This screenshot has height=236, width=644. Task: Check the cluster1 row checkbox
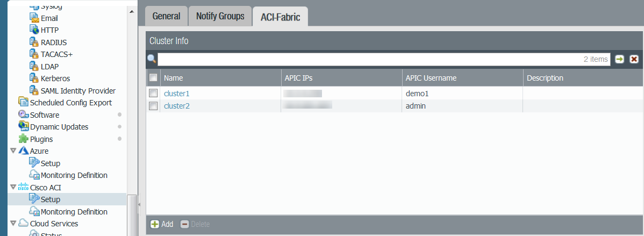[153, 93]
